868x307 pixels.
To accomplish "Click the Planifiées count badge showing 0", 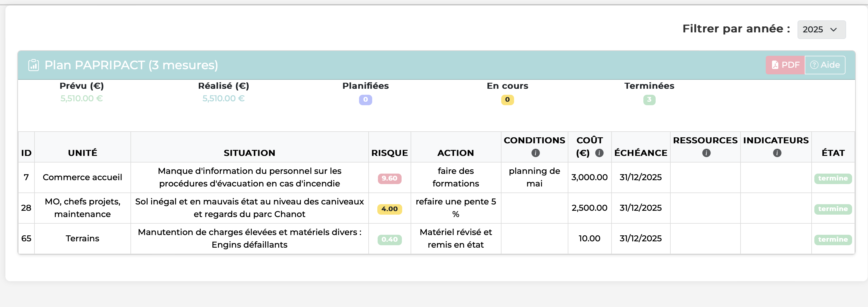I will point(365,100).
